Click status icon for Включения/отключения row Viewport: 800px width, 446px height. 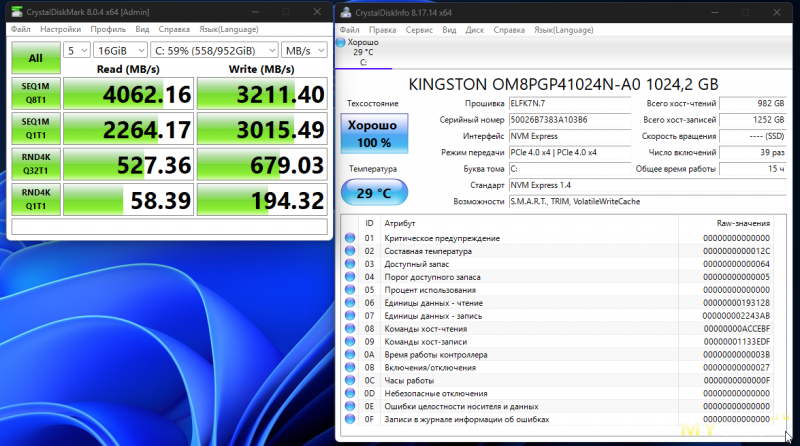pos(350,367)
